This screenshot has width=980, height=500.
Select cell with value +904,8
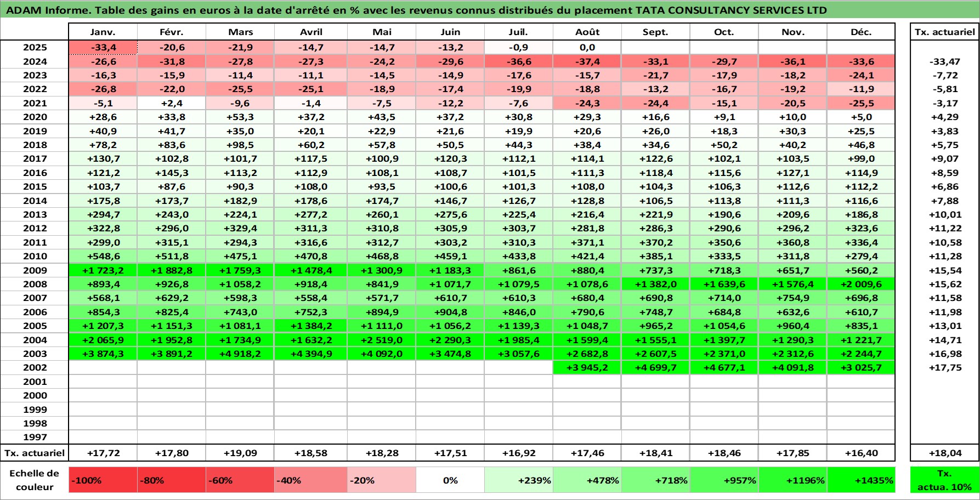pyautogui.click(x=450, y=312)
